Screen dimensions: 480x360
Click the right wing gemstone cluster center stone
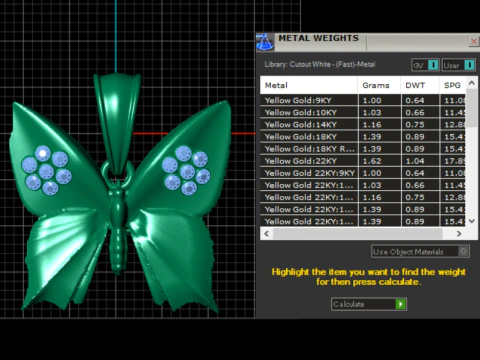[187, 172]
